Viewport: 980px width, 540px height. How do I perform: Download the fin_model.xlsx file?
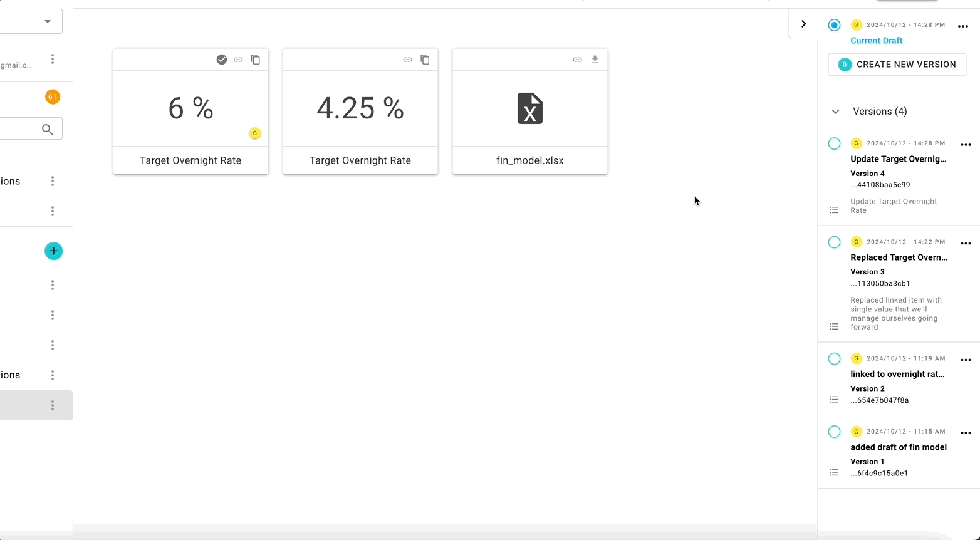(x=595, y=60)
